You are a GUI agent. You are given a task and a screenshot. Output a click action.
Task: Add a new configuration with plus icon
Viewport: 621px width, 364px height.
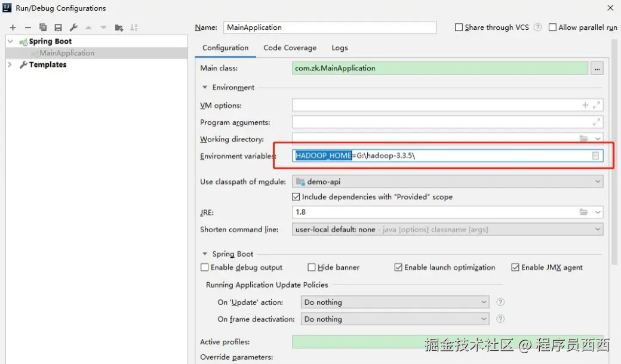[x=13, y=27]
